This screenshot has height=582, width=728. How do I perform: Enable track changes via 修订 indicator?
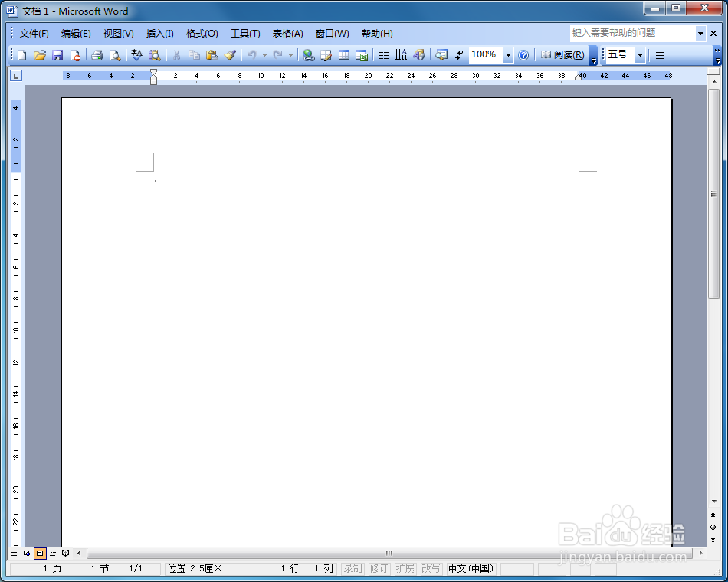click(x=378, y=569)
